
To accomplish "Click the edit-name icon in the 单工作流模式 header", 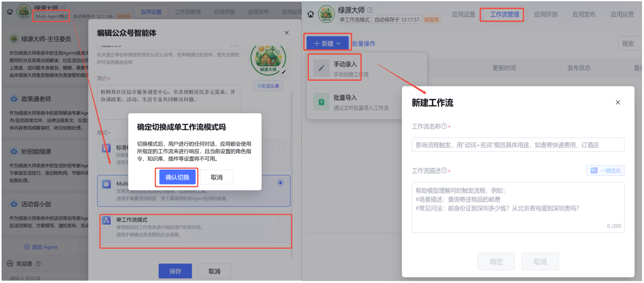I will click(x=370, y=10).
